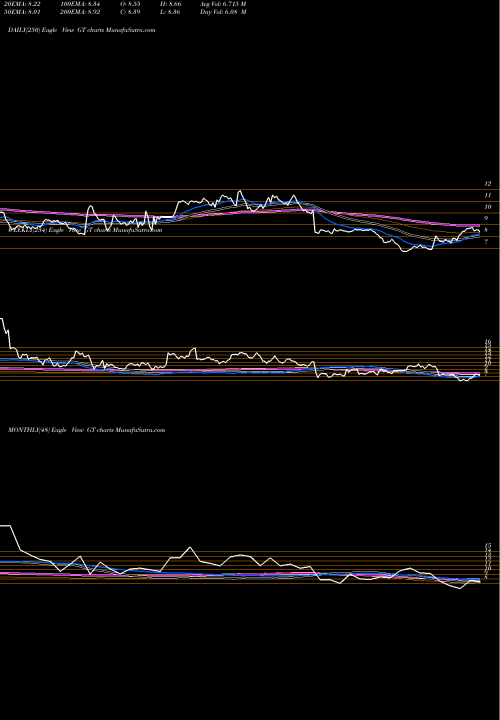Click the price label 10 on daily chart

click(488, 207)
